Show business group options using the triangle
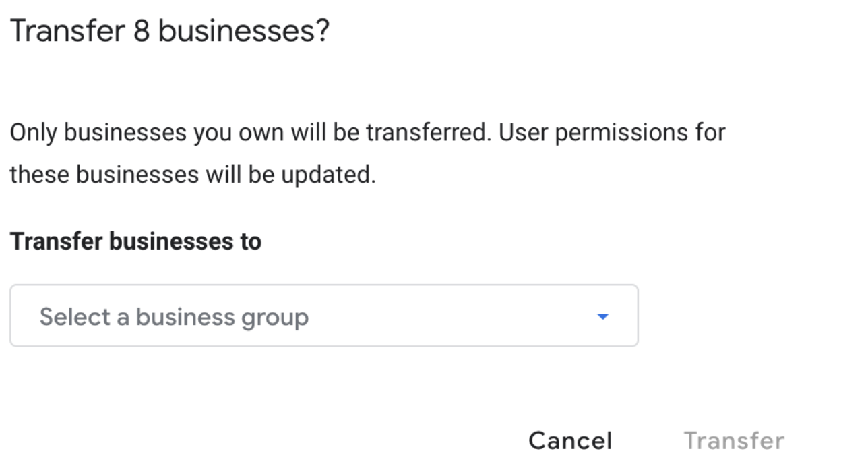This screenshot has height=468, width=868. (603, 316)
